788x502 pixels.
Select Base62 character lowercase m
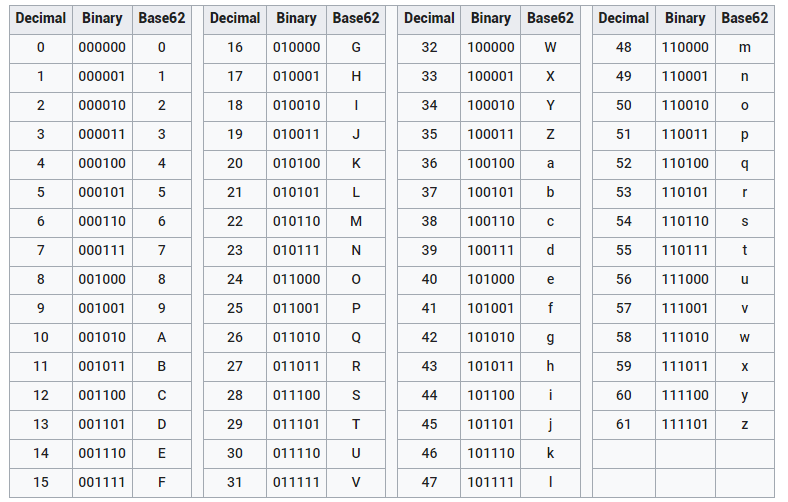tap(745, 48)
